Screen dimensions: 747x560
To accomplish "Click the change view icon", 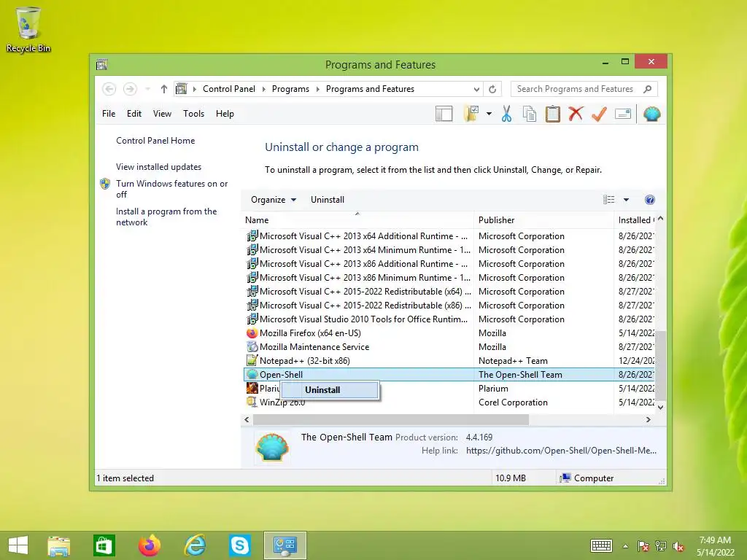I will (x=608, y=200).
